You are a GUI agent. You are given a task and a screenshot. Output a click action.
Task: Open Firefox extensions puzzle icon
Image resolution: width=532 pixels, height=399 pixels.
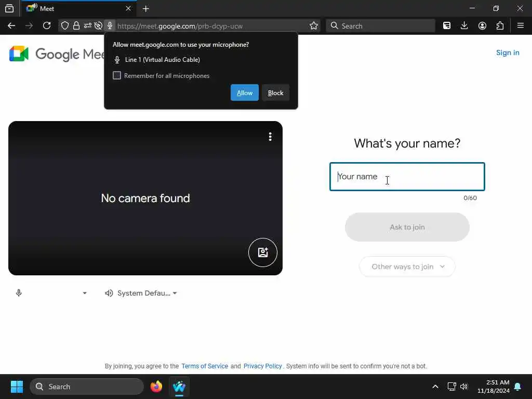500,26
